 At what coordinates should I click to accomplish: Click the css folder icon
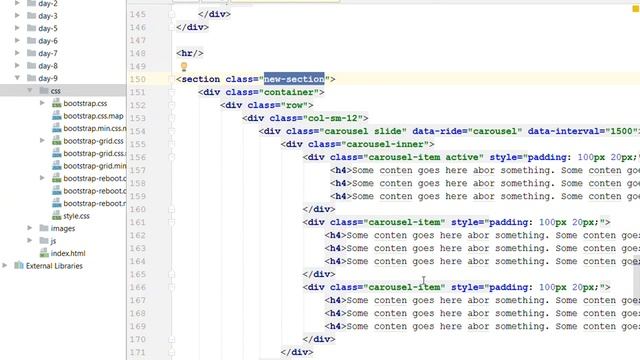click(x=44, y=91)
